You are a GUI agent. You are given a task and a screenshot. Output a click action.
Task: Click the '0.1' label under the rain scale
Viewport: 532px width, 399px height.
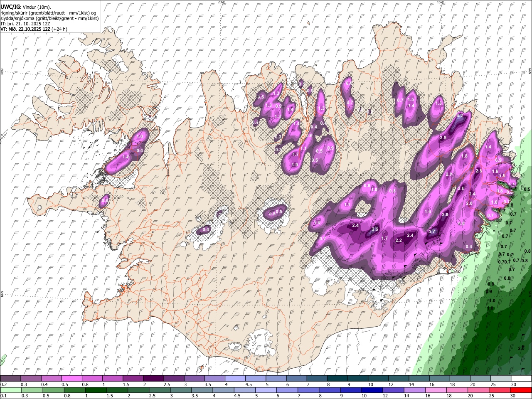click(3, 396)
